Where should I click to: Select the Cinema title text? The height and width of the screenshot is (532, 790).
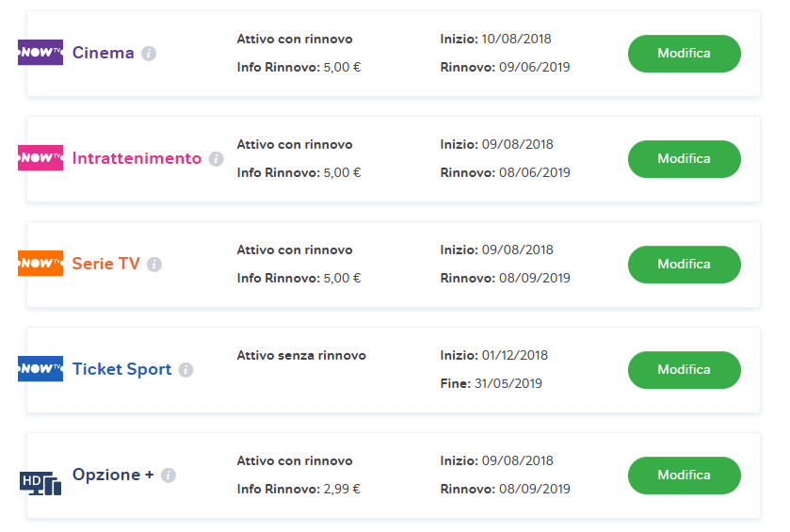click(104, 53)
